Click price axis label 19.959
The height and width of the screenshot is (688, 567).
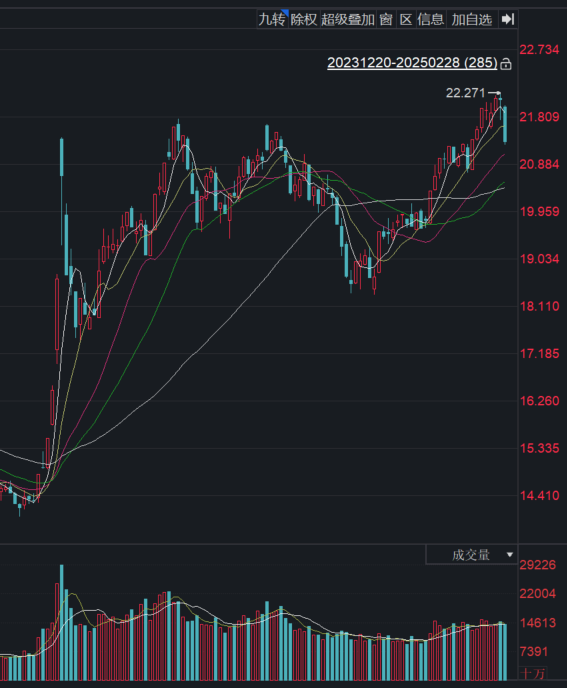coord(539,211)
